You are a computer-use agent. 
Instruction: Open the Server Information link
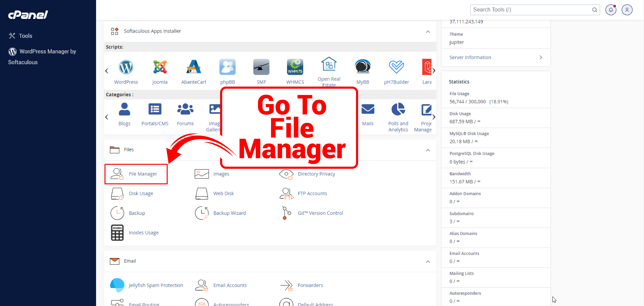point(470,57)
